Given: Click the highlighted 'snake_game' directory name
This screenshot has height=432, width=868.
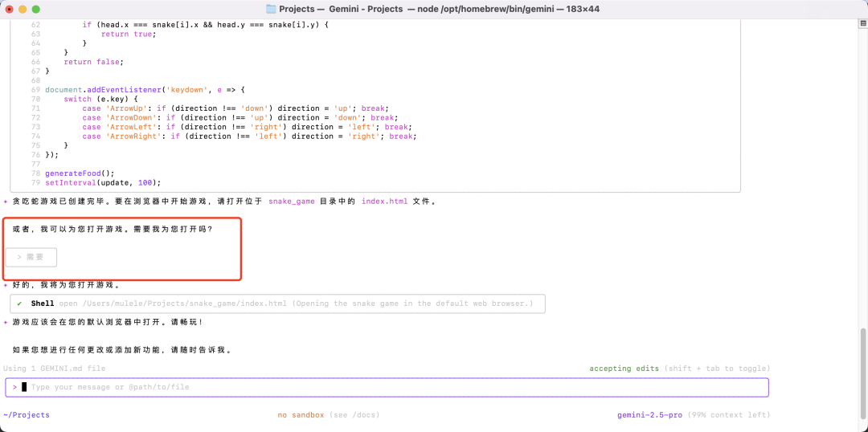Looking at the screenshot, I should pyautogui.click(x=292, y=202).
